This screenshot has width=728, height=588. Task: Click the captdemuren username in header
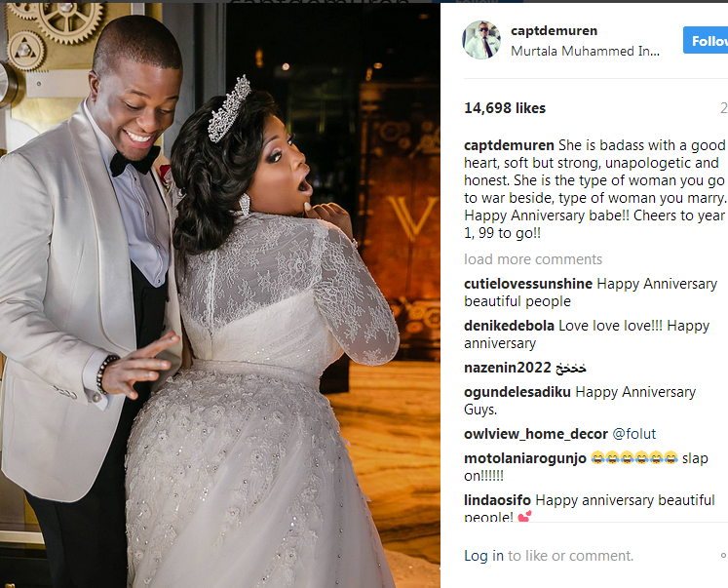point(554,30)
